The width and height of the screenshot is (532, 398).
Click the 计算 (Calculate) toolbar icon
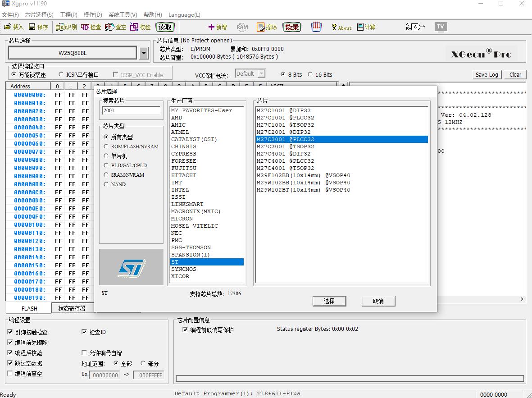366,27
